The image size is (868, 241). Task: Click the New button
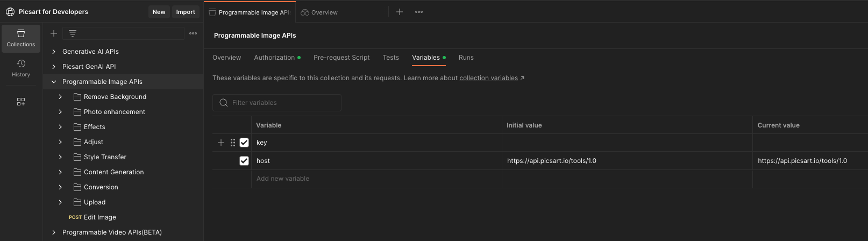coord(159,12)
